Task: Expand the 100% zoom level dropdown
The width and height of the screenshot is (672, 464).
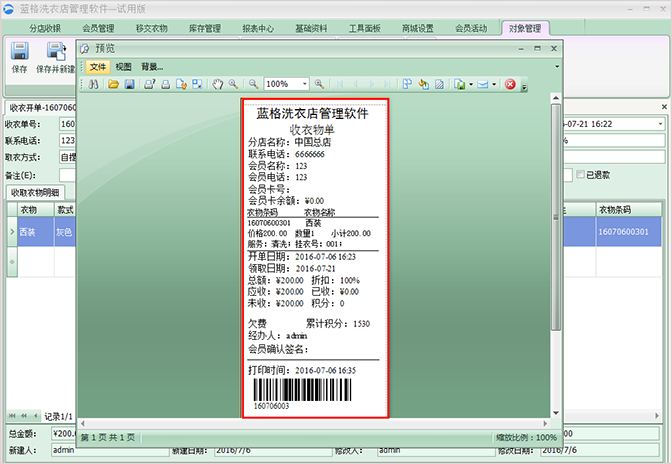Action: [x=302, y=85]
